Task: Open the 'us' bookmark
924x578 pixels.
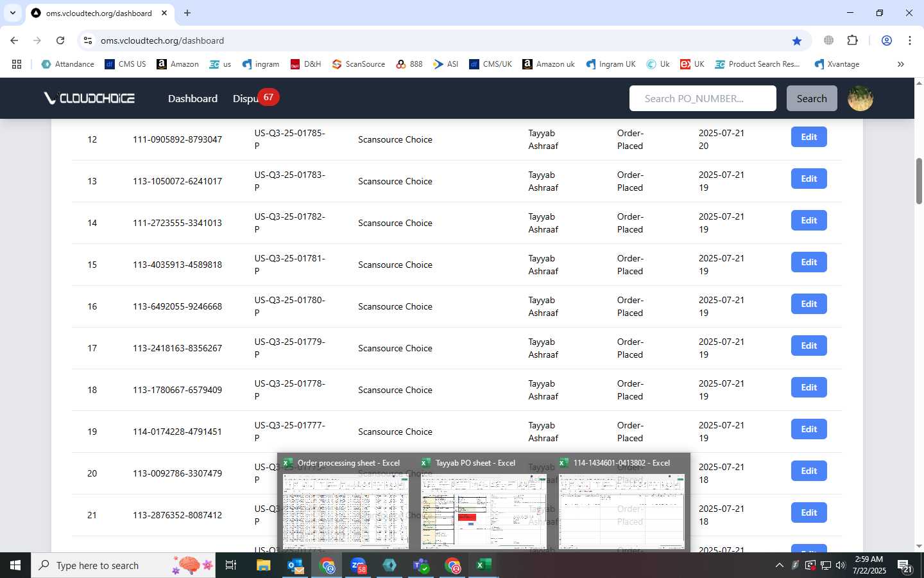Action: click(220, 64)
